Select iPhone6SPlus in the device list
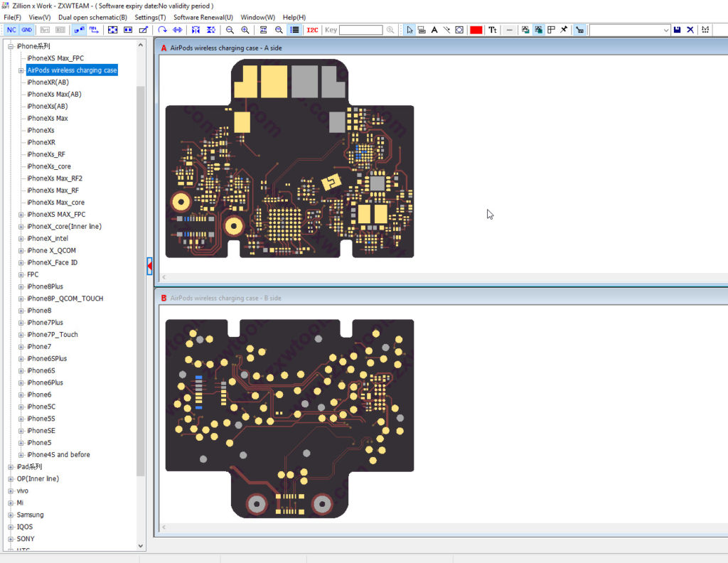Screen dimensions: 728x563 47,359
